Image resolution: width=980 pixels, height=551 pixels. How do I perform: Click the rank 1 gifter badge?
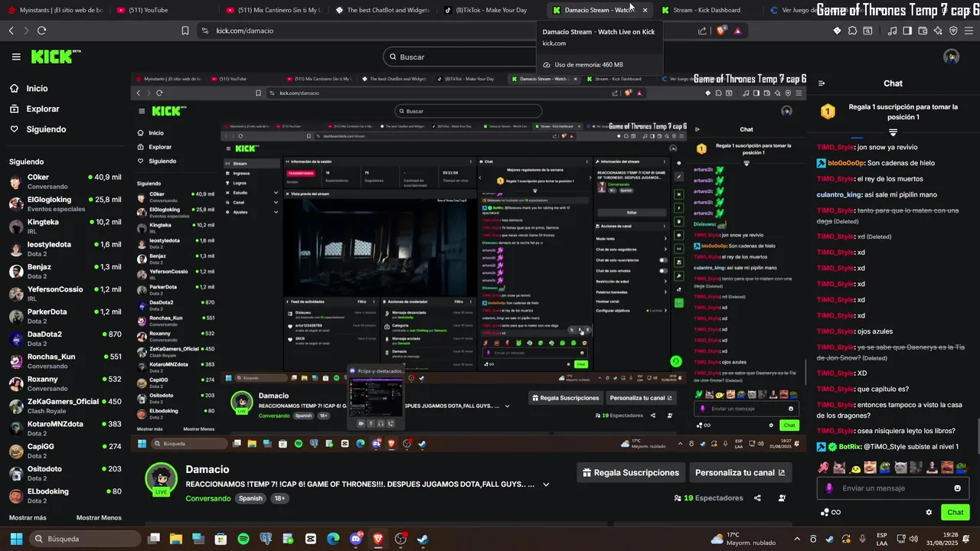pos(828,112)
